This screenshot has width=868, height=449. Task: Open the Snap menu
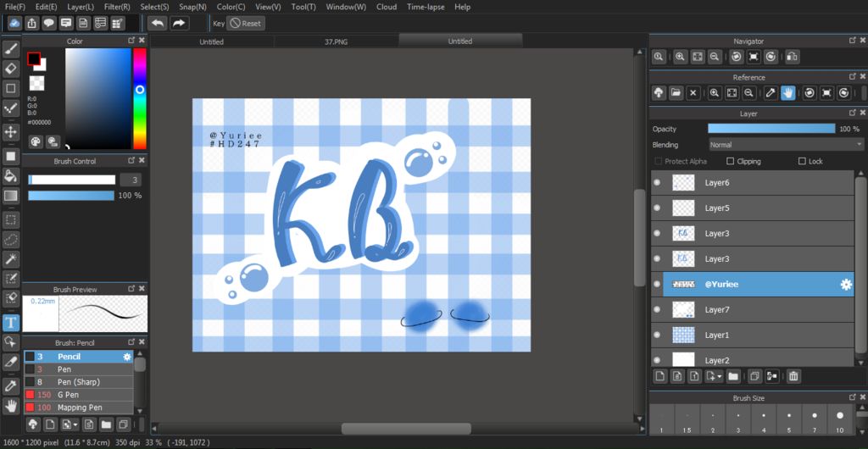(x=193, y=7)
